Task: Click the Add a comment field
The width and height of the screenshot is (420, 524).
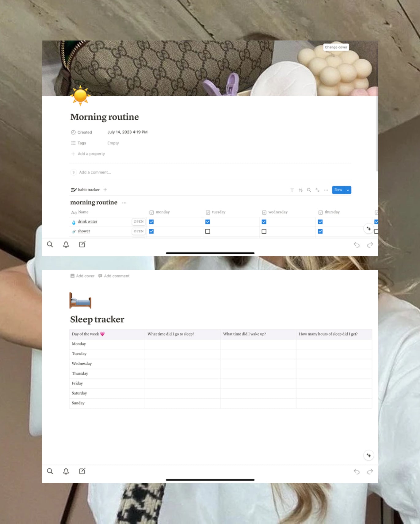Action: (x=95, y=172)
